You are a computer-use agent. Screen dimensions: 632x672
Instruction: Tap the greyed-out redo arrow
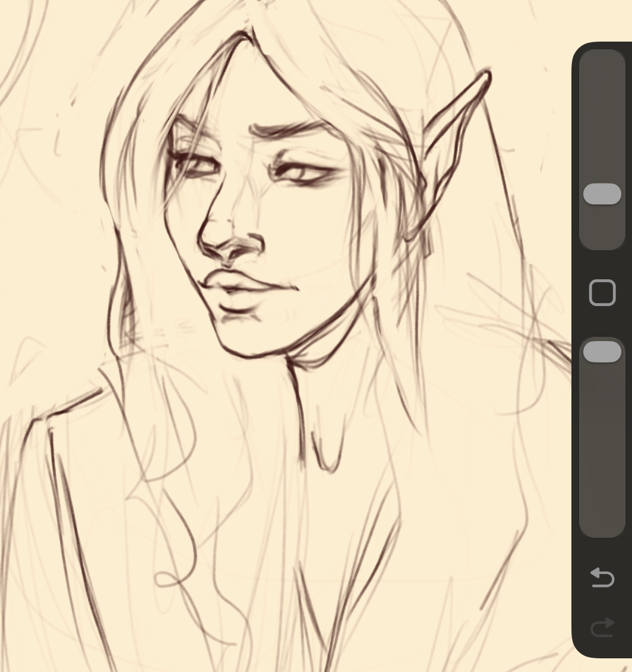(602, 627)
